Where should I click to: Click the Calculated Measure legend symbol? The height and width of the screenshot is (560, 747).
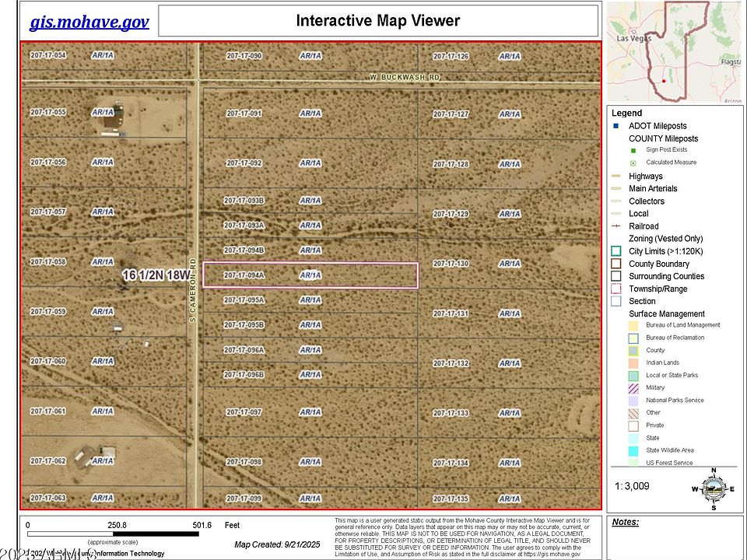tap(633, 163)
